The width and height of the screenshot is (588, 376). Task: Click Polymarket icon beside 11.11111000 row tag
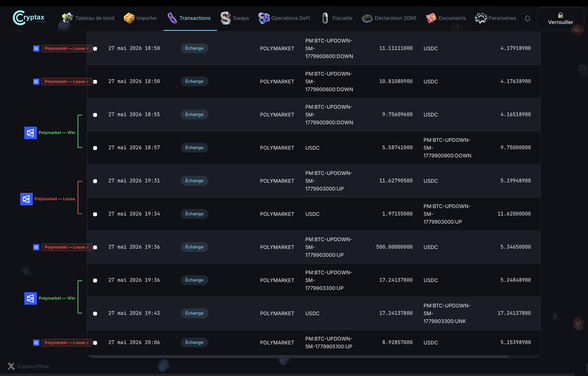point(36,48)
